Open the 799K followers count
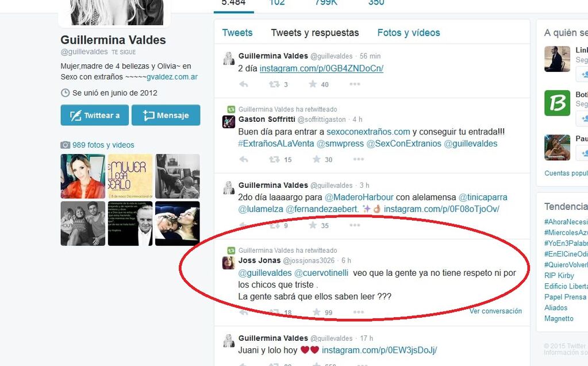This screenshot has height=366, width=588. click(326, 3)
